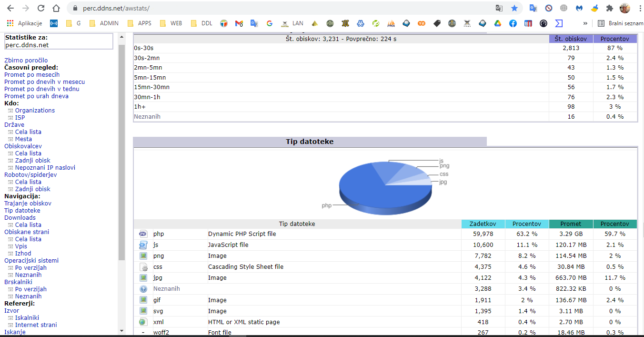
Task: Open Promet po urah dneva link
Action: [36, 96]
